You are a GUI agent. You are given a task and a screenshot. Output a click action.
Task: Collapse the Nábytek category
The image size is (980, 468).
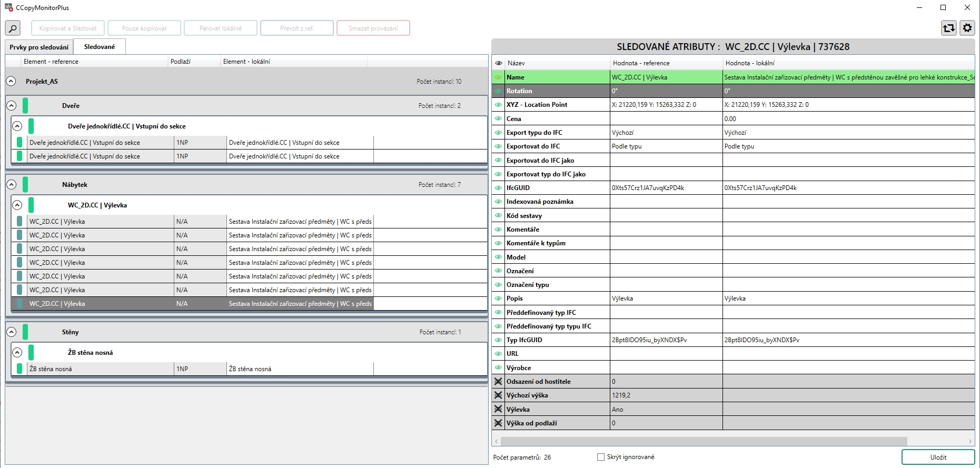[x=12, y=184]
